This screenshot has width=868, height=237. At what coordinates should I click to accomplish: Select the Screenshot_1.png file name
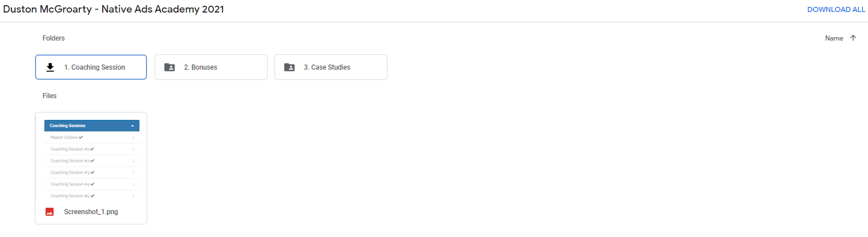91,212
